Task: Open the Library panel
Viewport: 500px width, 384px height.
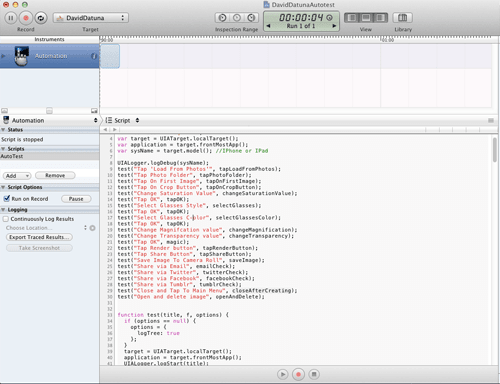Action: pos(403,18)
